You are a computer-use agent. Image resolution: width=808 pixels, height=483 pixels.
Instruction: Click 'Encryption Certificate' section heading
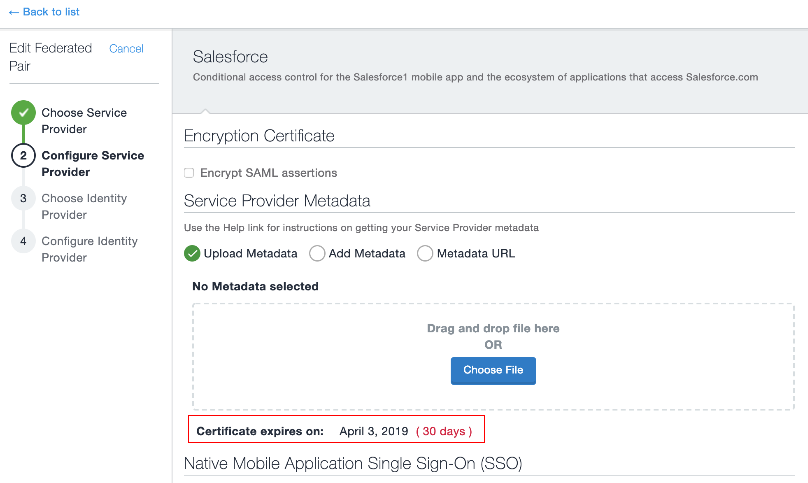[259, 136]
